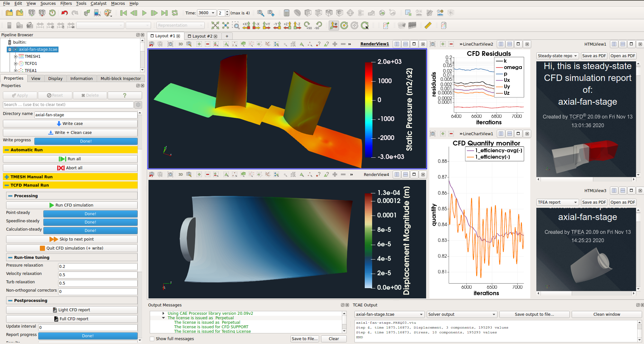
Task: Click the Undo arrow in the toolbar
Action: (x=65, y=13)
